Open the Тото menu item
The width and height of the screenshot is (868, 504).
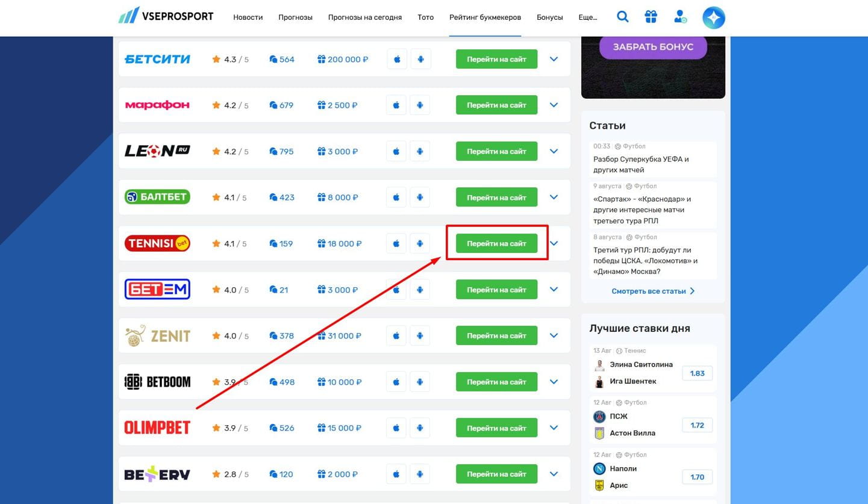(425, 17)
